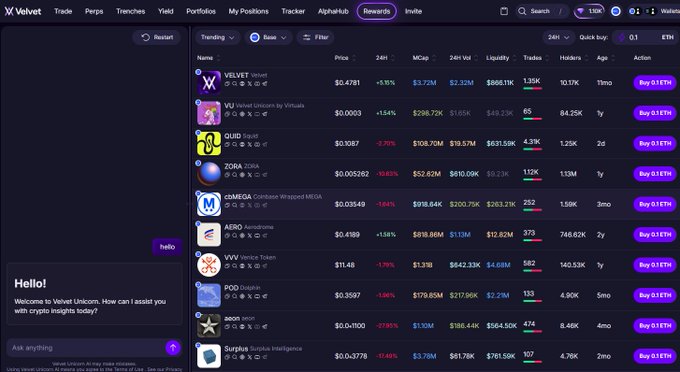Open the Wallets dropdown in the header

(654, 11)
